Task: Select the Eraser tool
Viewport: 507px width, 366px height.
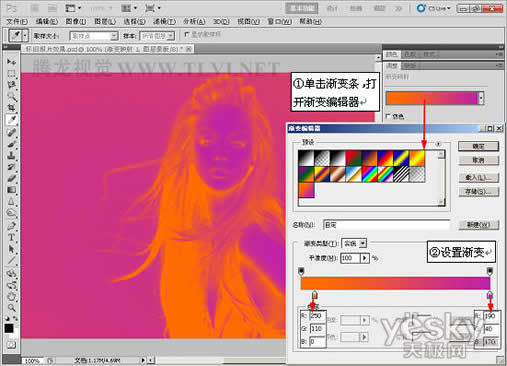Action: (x=11, y=178)
